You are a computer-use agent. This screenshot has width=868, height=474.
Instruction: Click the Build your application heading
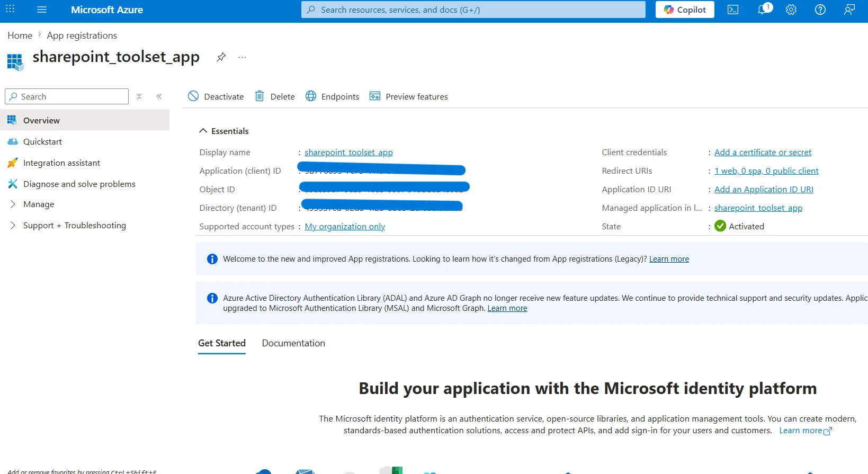[588, 388]
